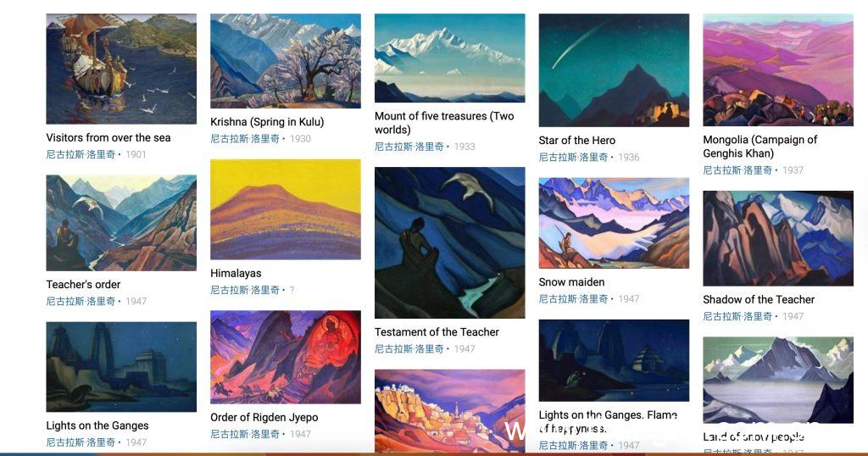Open the Land of snow people painting
868x456 pixels.
tap(778, 381)
